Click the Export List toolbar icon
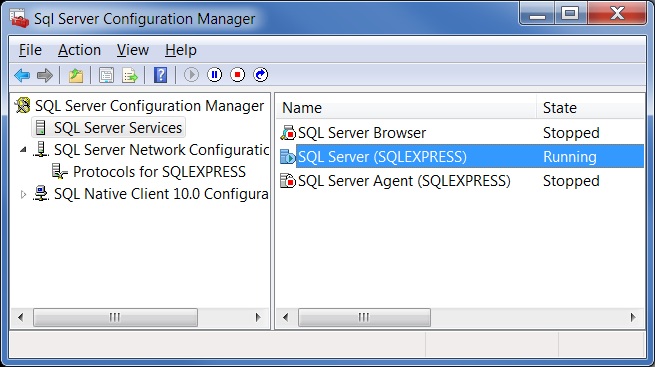Image resolution: width=655 pixels, height=367 pixels. pyautogui.click(x=129, y=75)
